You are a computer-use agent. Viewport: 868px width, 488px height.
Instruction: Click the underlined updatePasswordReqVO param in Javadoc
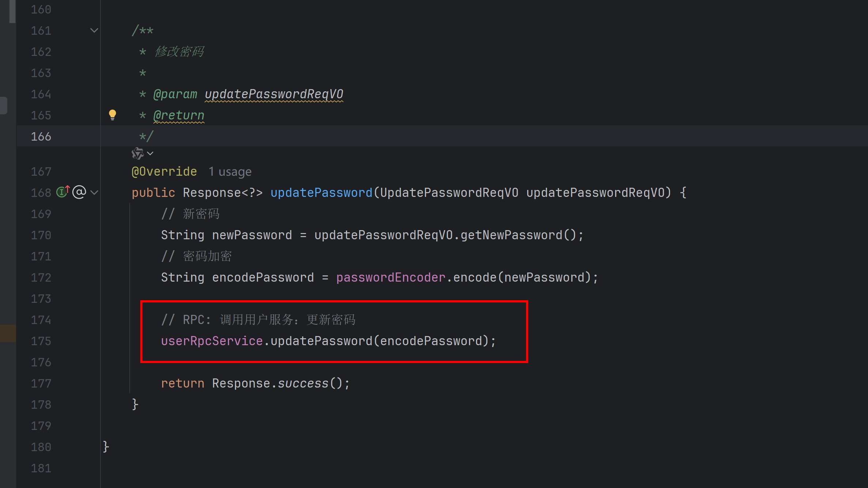[274, 94]
